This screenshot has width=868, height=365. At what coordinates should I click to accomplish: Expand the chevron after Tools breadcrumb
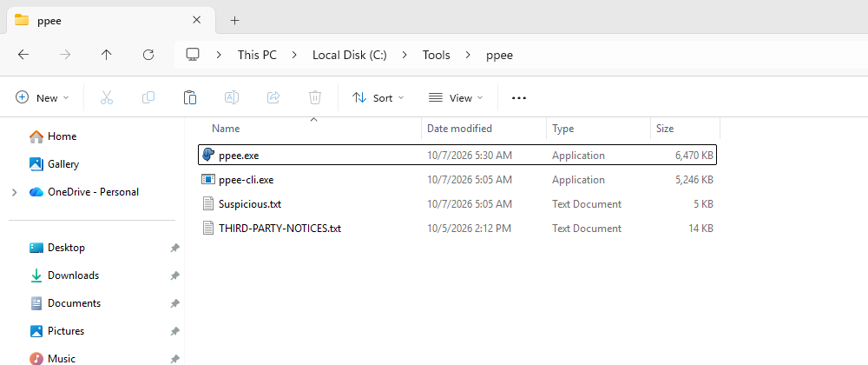tap(469, 55)
